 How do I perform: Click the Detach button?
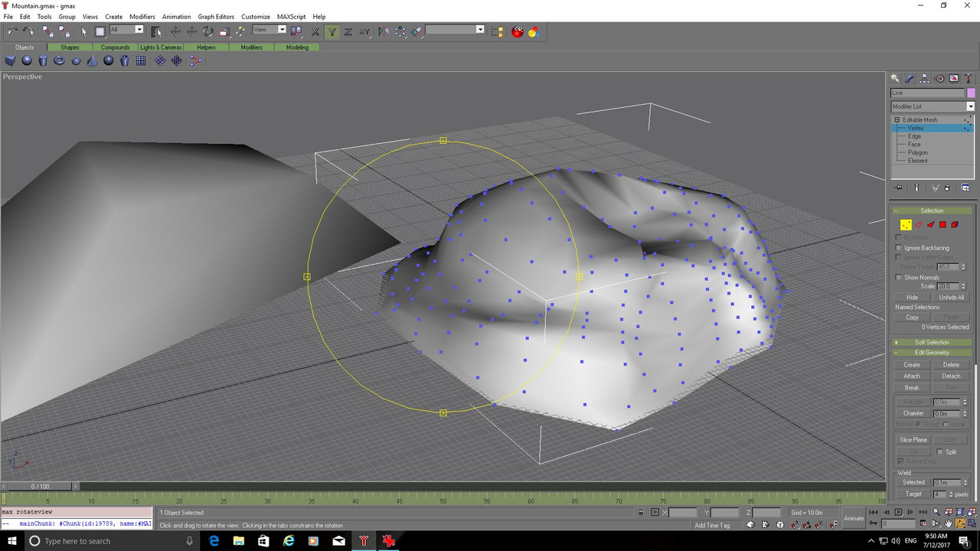pos(951,376)
